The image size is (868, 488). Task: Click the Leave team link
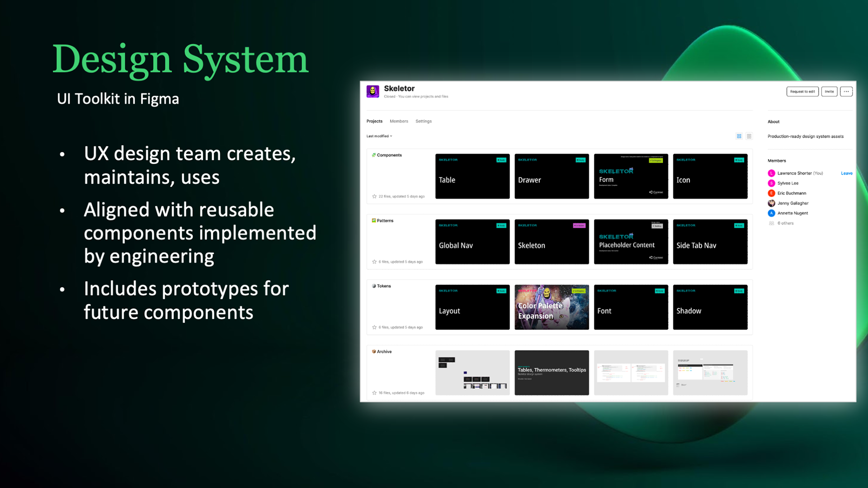click(846, 173)
